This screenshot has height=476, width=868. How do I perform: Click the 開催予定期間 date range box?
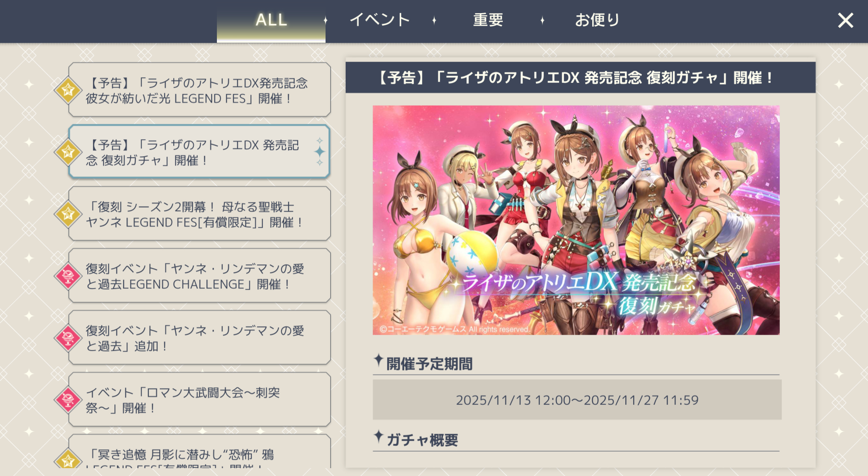click(x=577, y=400)
